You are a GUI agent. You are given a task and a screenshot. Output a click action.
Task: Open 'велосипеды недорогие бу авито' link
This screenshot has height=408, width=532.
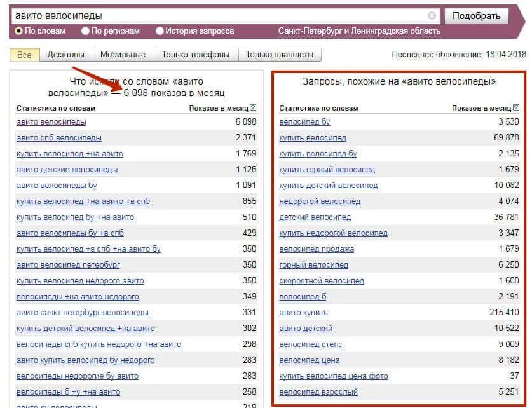[x=78, y=376]
